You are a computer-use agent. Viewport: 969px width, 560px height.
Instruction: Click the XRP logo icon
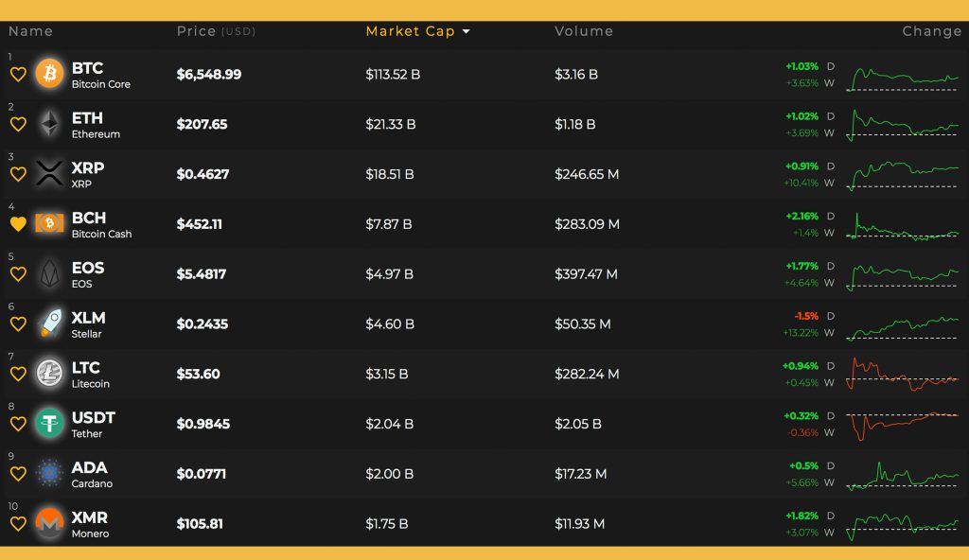(x=49, y=174)
